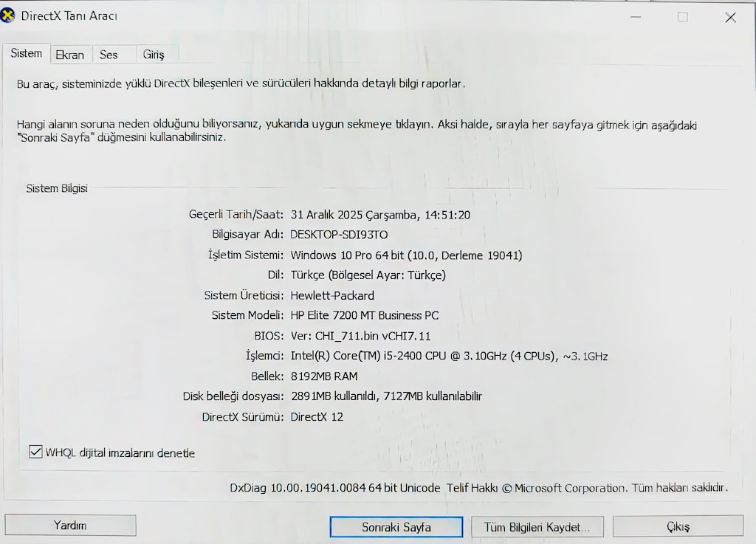Viewport: 756px width, 544px height.
Task: Click the DirectX Tanı Aracı window title
Action: point(69,16)
